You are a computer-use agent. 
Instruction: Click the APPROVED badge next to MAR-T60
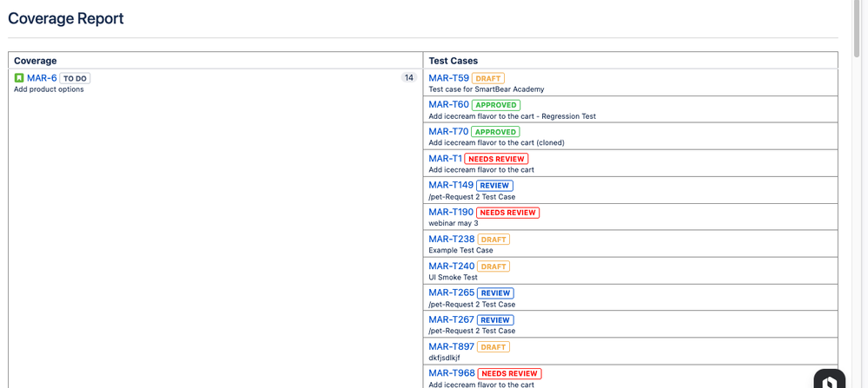point(495,105)
